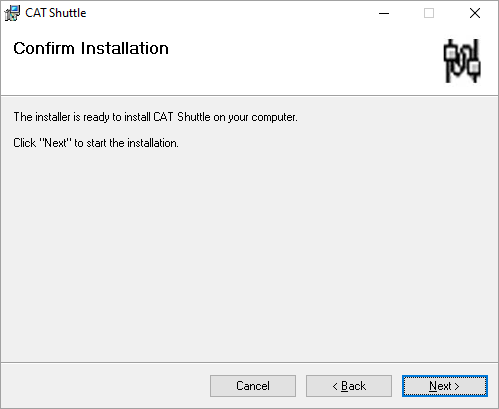Click the "CAT Shuttle" title bar text
Viewport: 499px width, 409px height.
[56, 13]
